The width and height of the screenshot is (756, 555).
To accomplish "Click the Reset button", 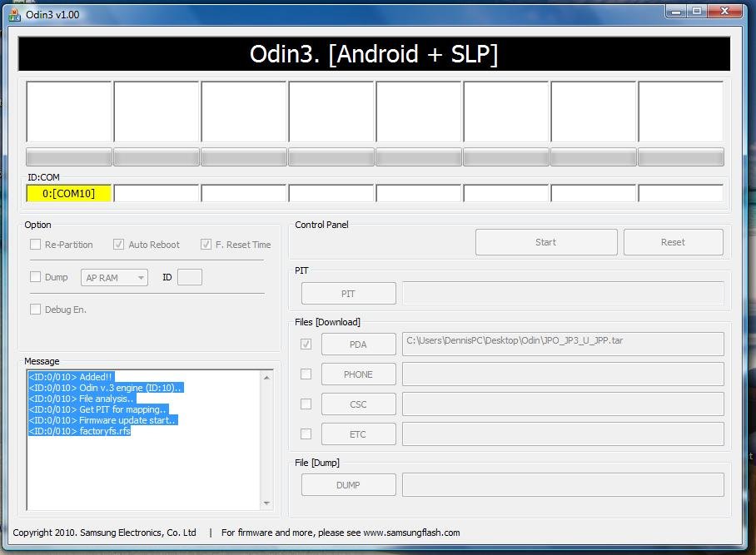I will pos(673,242).
